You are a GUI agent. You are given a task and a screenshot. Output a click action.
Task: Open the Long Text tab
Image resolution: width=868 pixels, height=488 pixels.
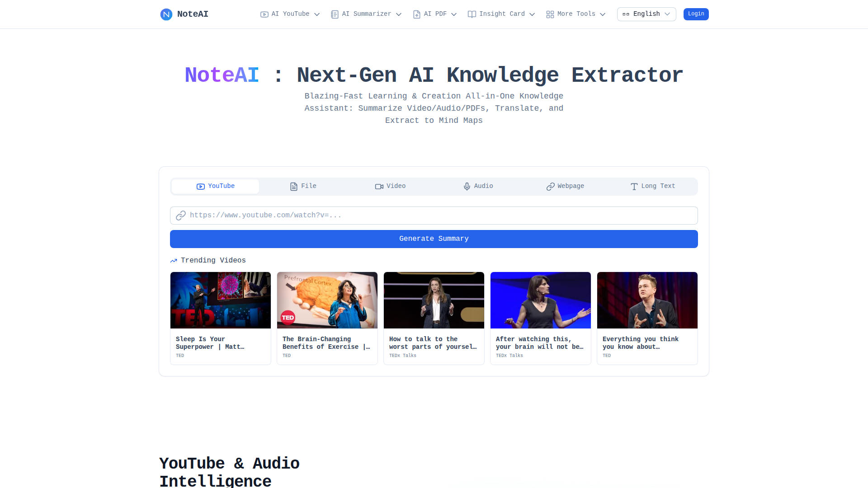[x=652, y=186]
